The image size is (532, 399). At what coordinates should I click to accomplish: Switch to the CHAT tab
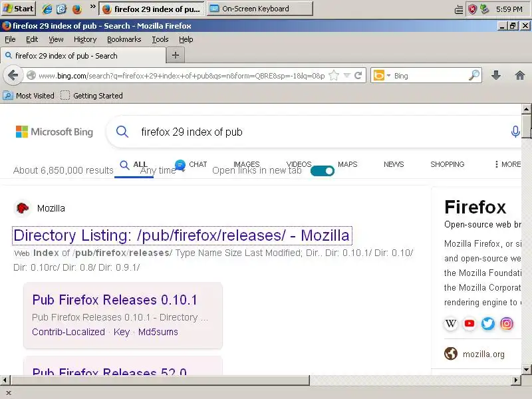[191, 164]
